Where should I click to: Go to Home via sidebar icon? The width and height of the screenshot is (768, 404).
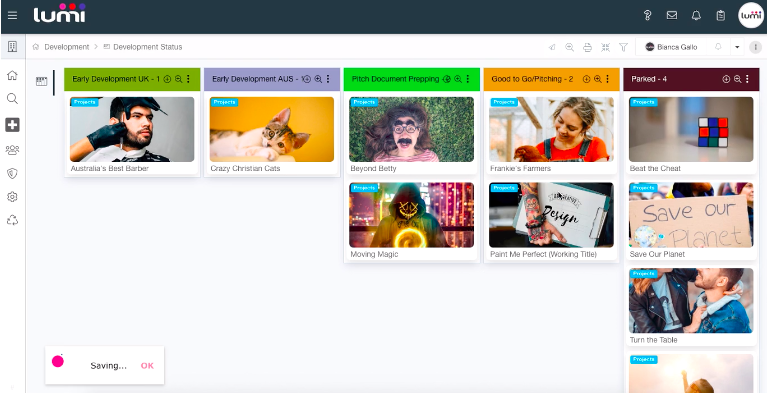[12, 75]
